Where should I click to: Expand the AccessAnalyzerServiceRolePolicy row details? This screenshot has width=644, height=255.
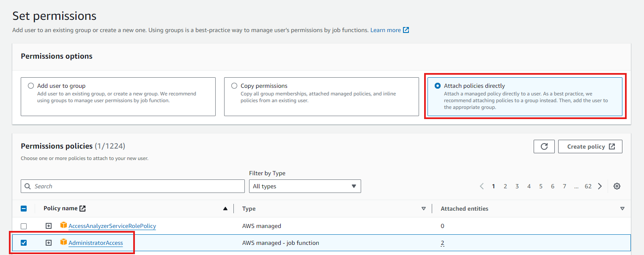tap(49, 226)
